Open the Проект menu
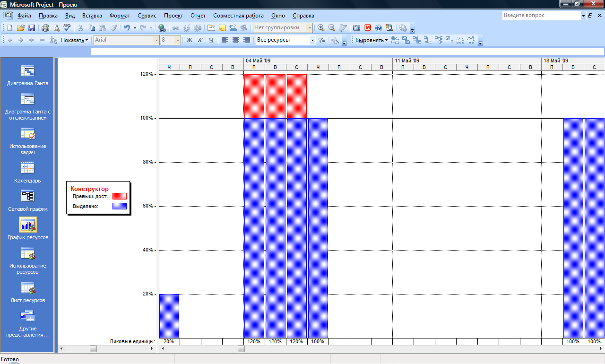 (x=173, y=16)
